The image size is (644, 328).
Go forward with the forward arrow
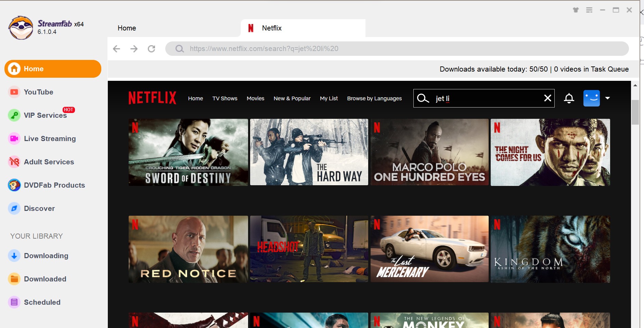coord(134,49)
